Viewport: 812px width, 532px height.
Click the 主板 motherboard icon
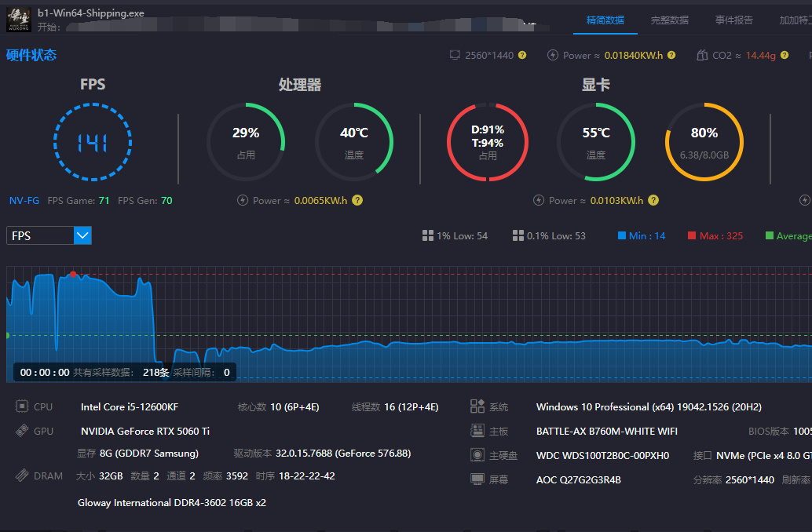[x=477, y=431]
